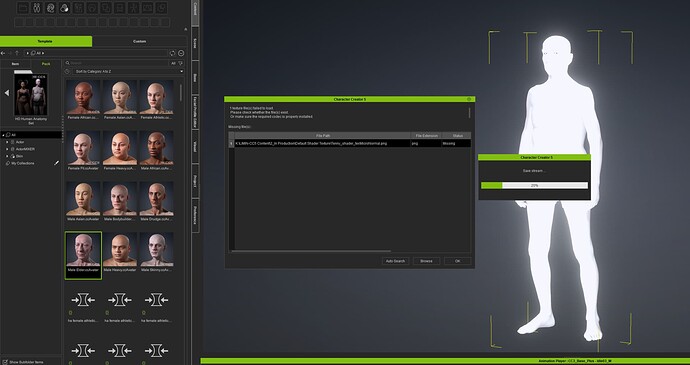Click the round icon beside sort dropdown
Screen dimensions: 690x365
tap(67, 71)
